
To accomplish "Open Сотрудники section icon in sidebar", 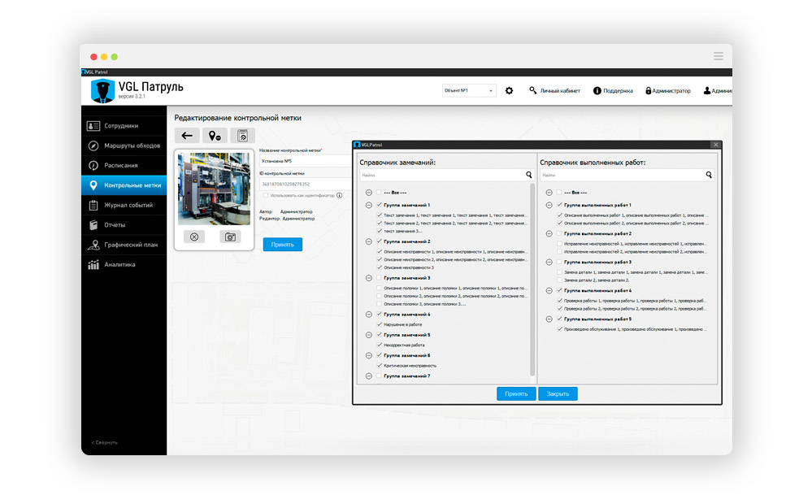I will tap(93, 126).
